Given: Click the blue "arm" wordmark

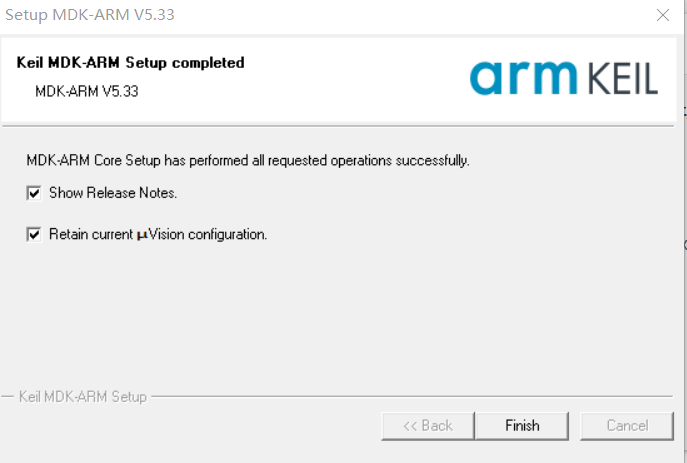Looking at the screenshot, I should pos(523,77).
